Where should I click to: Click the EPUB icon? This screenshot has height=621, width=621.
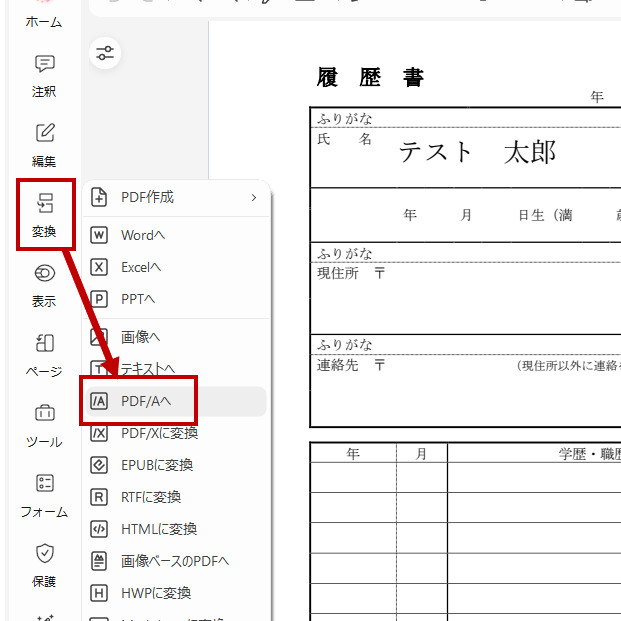tap(99, 465)
